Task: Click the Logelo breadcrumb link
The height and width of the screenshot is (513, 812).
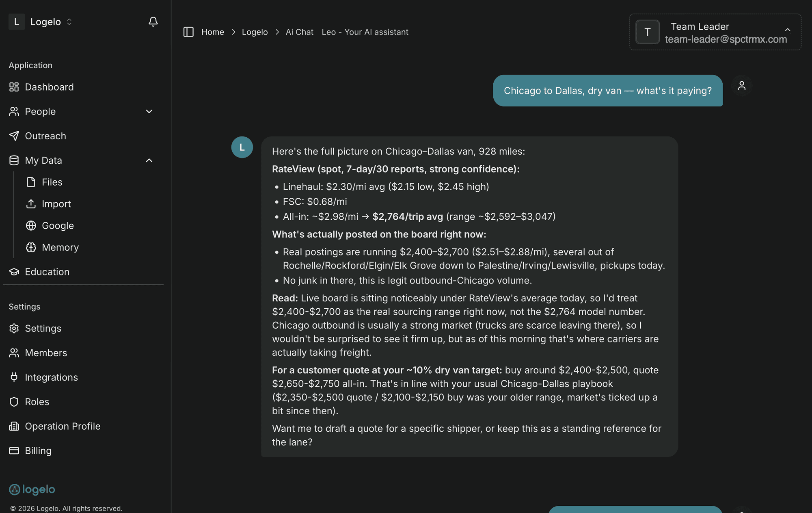Action: (x=255, y=32)
